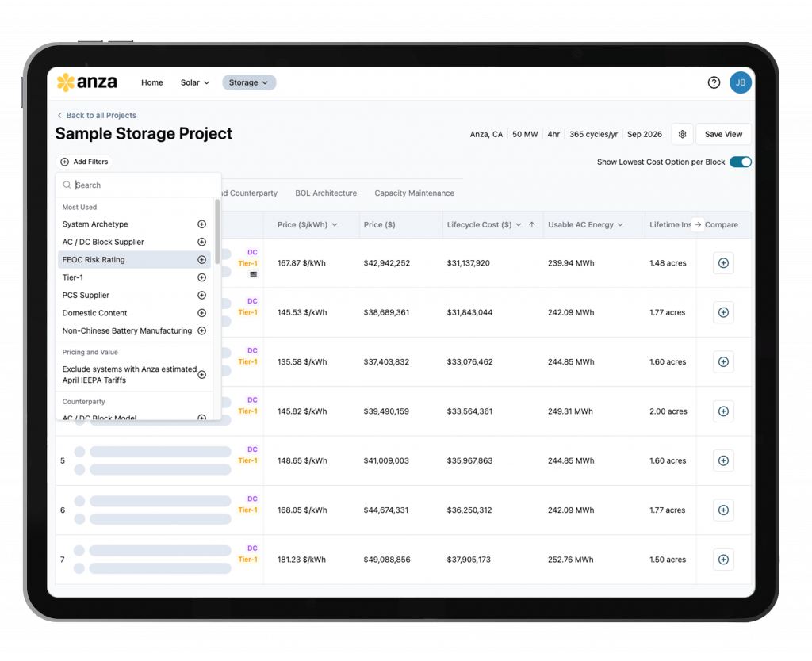
Task: Click the Anza logo
Action: [x=87, y=82]
